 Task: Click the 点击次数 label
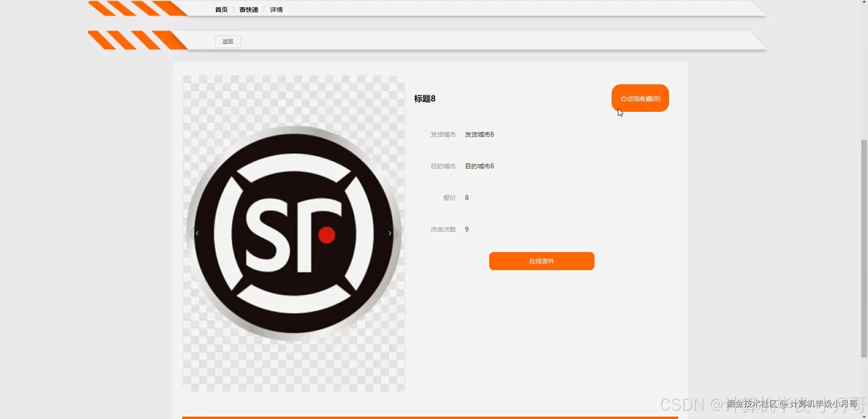tap(443, 230)
